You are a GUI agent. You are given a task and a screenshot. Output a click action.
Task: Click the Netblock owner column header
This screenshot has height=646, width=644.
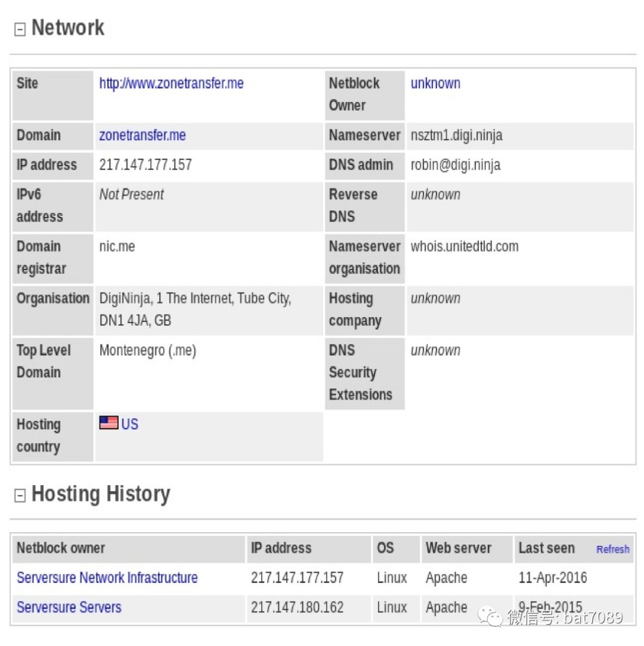point(129,549)
